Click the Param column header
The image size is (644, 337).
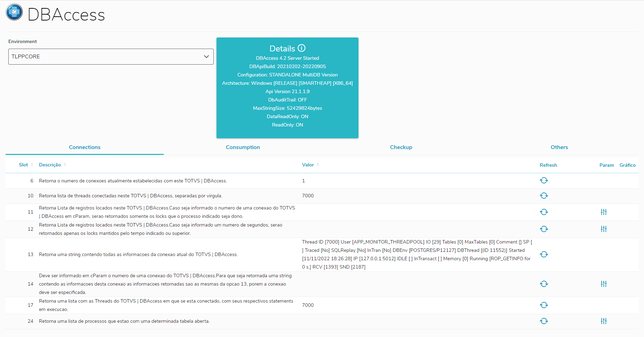tap(607, 165)
